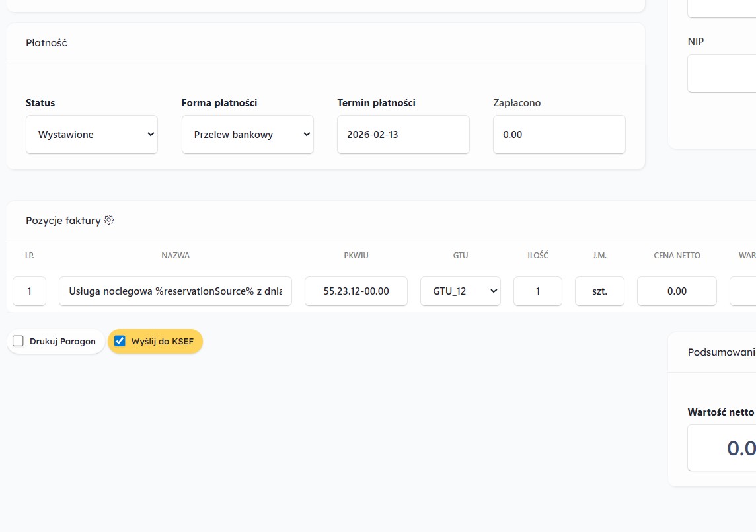Viewport: 756px width, 532px height.
Task: Click the Wartość netto summary field
Action: pyautogui.click(x=722, y=447)
